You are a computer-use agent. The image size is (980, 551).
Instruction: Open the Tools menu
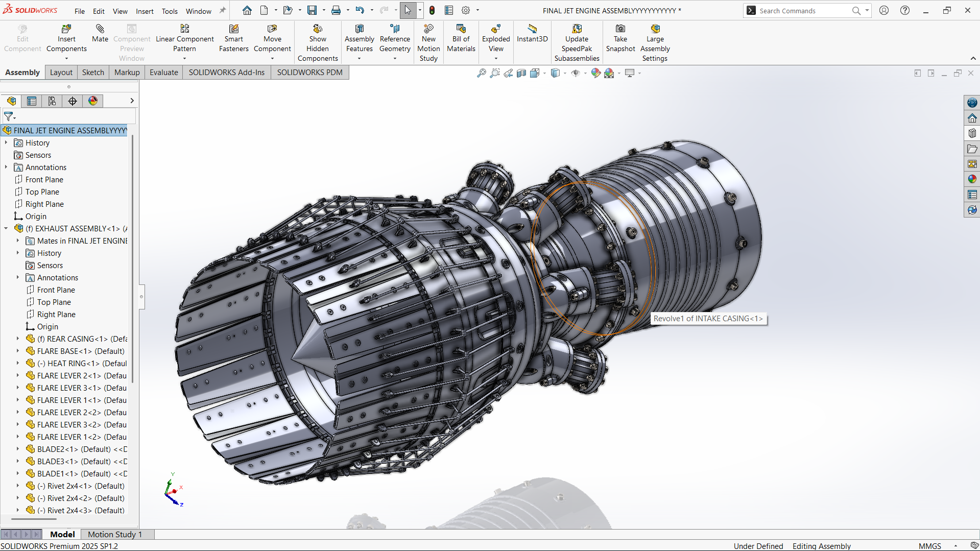point(170,11)
